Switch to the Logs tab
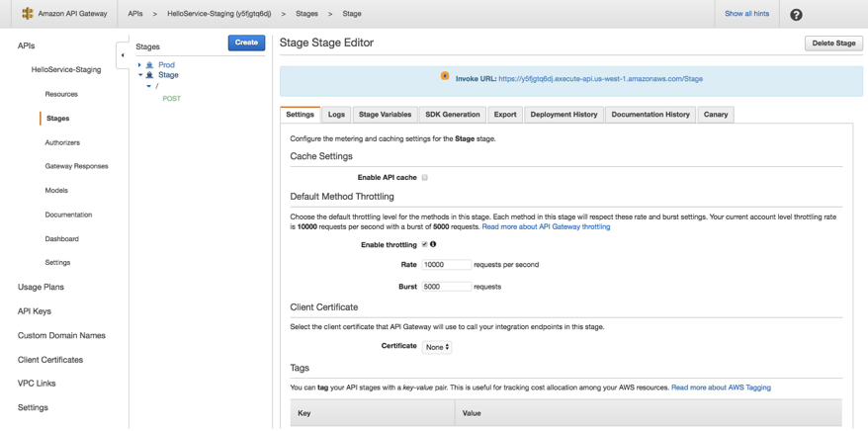This screenshot has width=868, height=431. [336, 115]
